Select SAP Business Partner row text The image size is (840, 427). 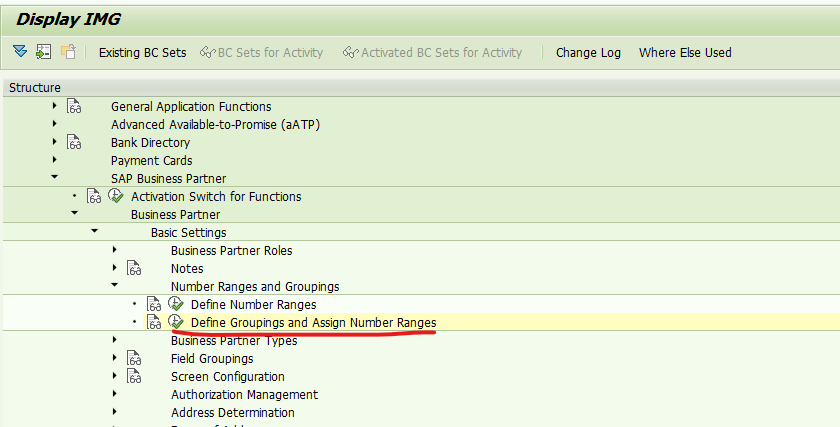169,178
